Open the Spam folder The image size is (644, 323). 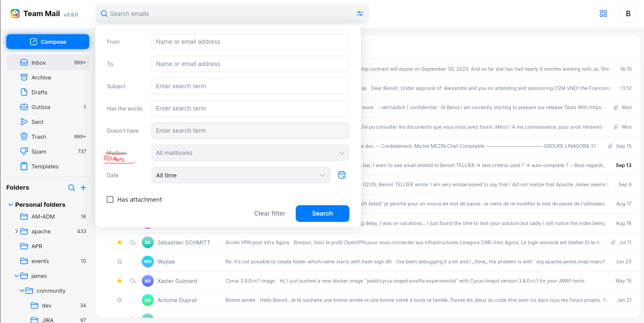(38, 151)
